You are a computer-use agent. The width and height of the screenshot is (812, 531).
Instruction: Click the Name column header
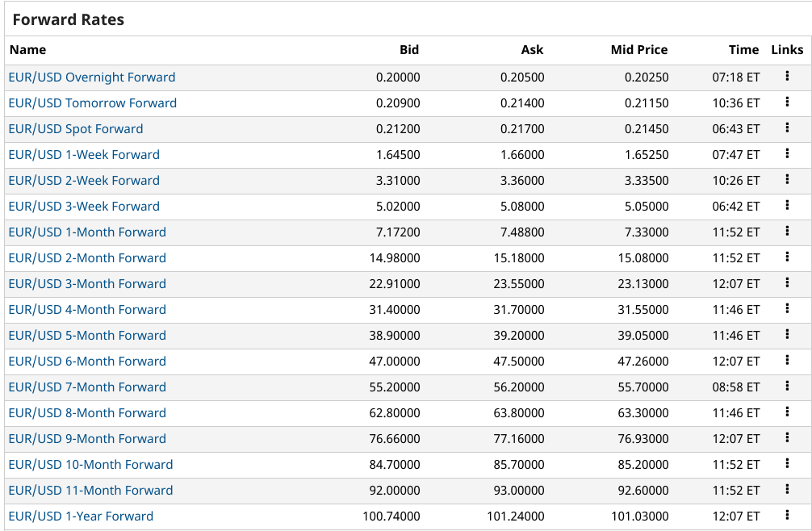[x=28, y=50]
